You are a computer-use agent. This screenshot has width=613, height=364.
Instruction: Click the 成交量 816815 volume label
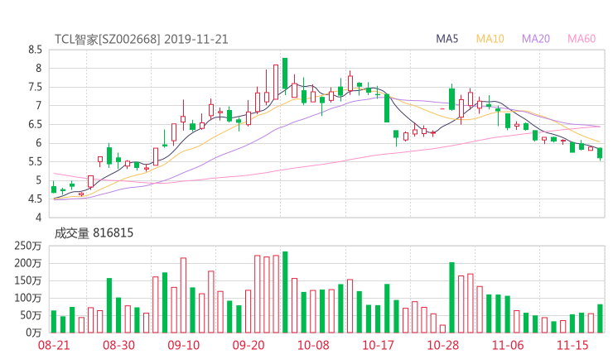pos(94,233)
